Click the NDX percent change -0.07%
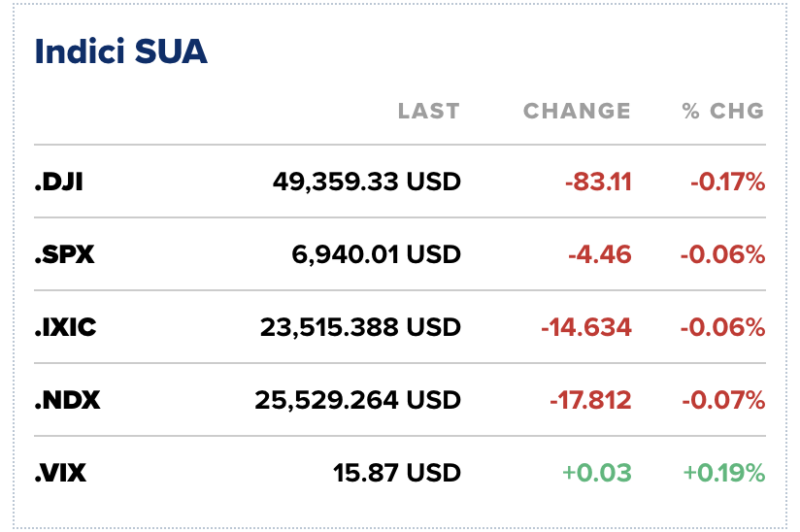The height and width of the screenshot is (532, 800). 722,400
